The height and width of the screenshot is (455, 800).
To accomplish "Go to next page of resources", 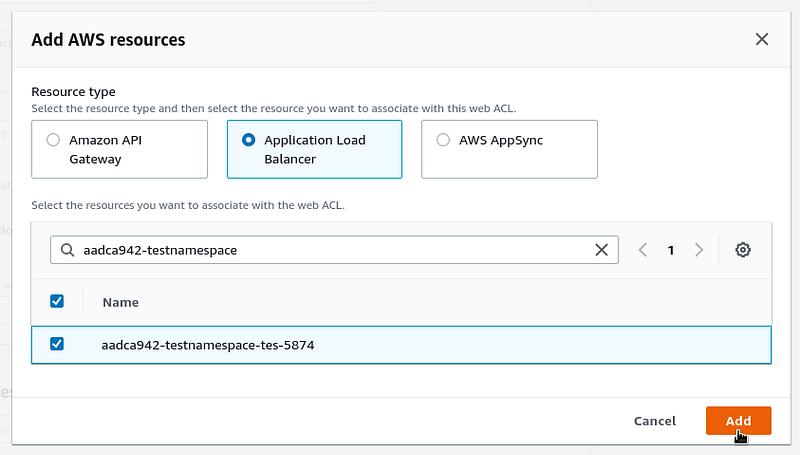I will (x=699, y=250).
